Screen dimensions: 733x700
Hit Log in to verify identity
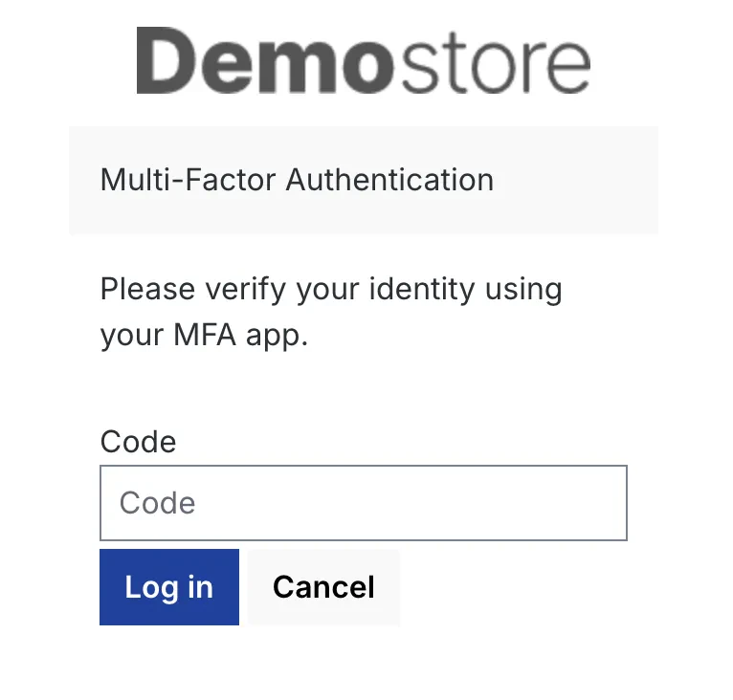click(x=168, y=587)
